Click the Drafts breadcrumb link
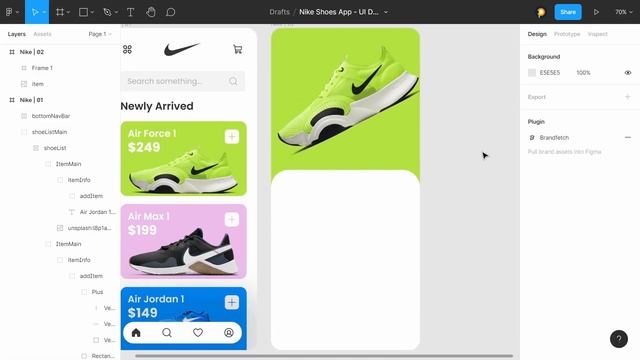 point(280,12)
